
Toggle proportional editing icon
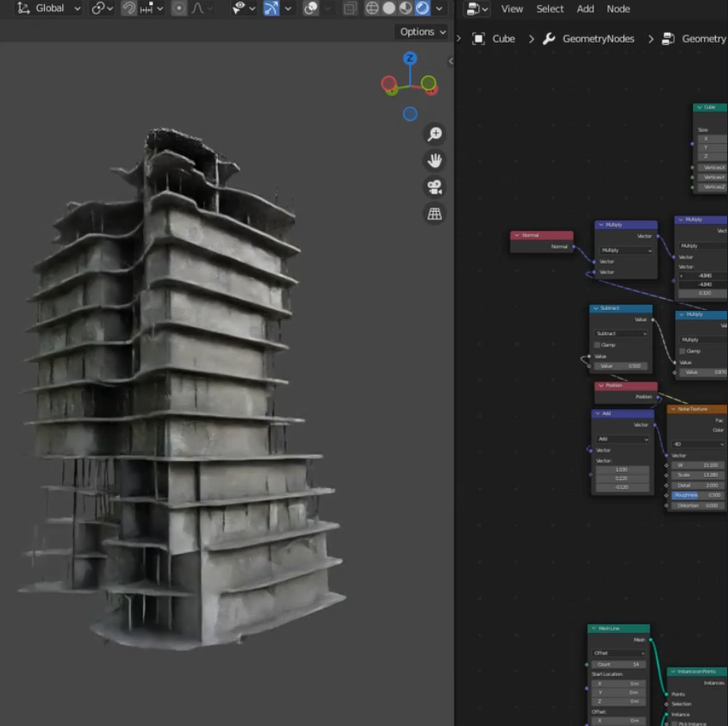(178, 9)
